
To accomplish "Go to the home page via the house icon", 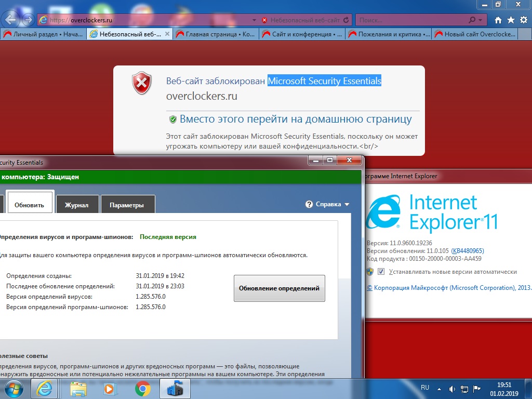I will point(498,20).
